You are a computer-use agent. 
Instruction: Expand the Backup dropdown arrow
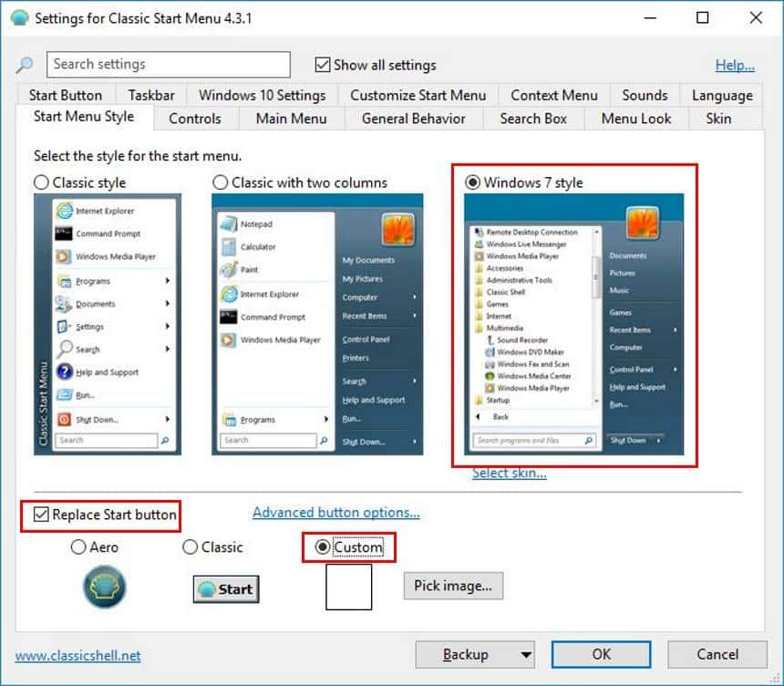[x=525, y=654]
